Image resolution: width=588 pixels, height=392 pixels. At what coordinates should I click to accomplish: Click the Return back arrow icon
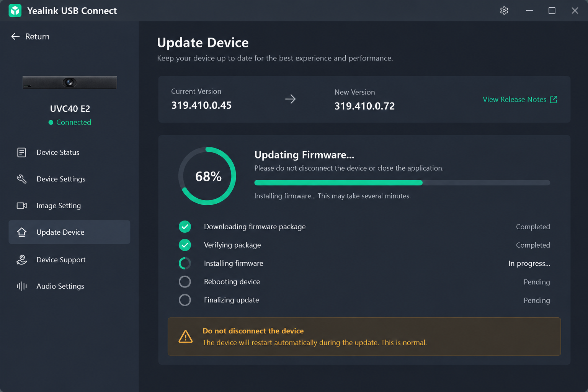coord(15,36)
